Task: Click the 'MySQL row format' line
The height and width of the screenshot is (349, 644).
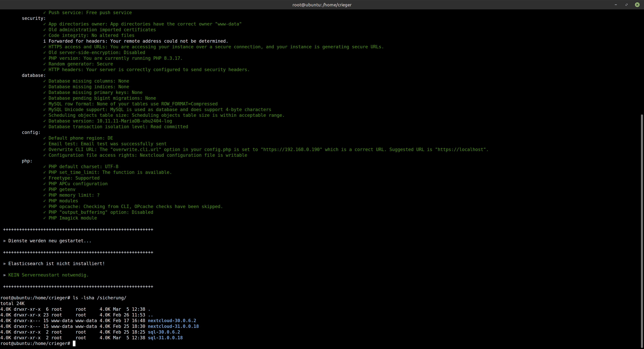Action: (x=130, y=104)
